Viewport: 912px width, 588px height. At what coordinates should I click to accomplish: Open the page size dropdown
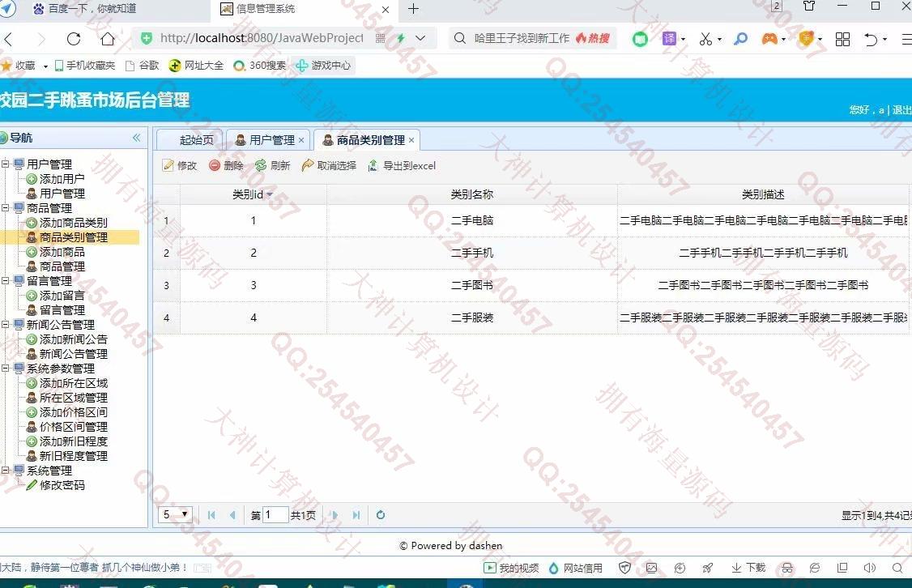175,515
